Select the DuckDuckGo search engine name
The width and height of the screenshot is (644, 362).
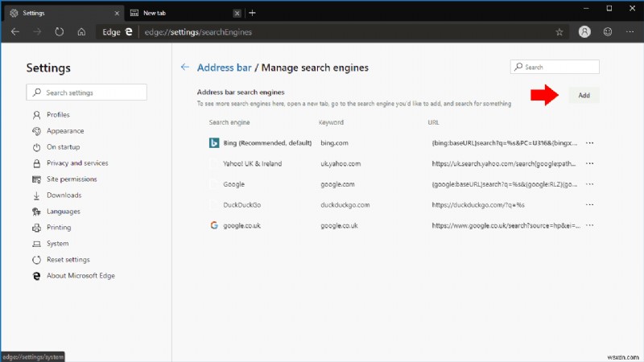tap(242, 205)
